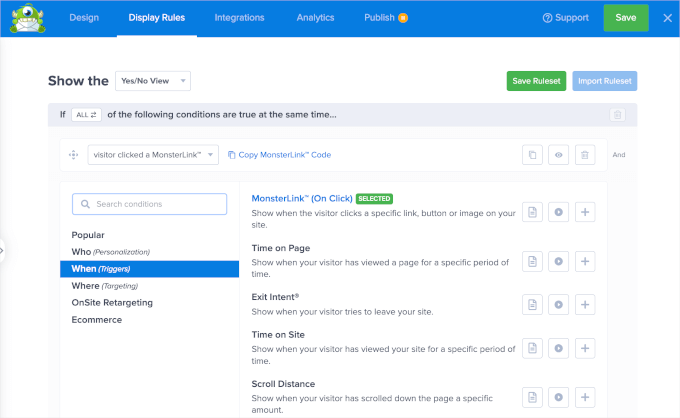Screen dimensions: 680x418
Task: Close the campaign builder with X
Action: [667, 18]
